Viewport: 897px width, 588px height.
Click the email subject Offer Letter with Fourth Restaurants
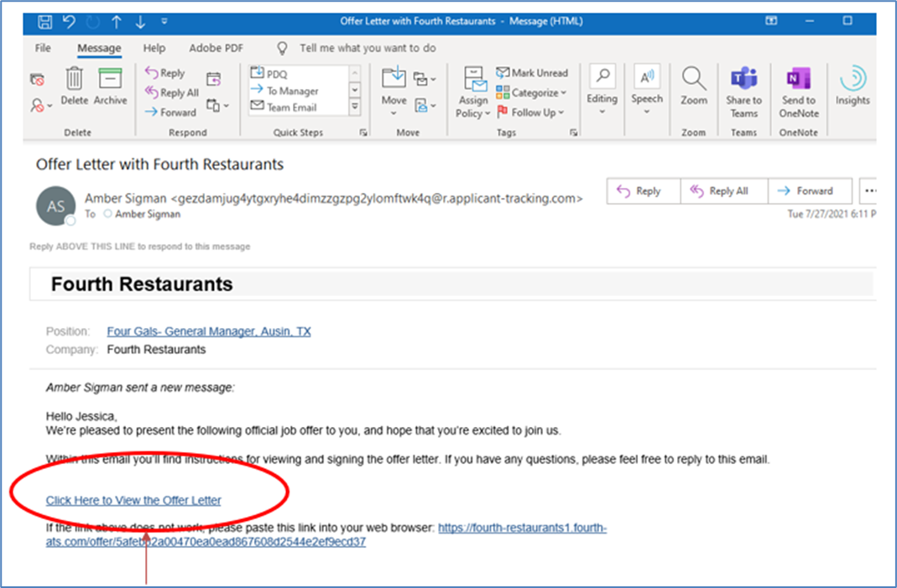click(159, 164)
